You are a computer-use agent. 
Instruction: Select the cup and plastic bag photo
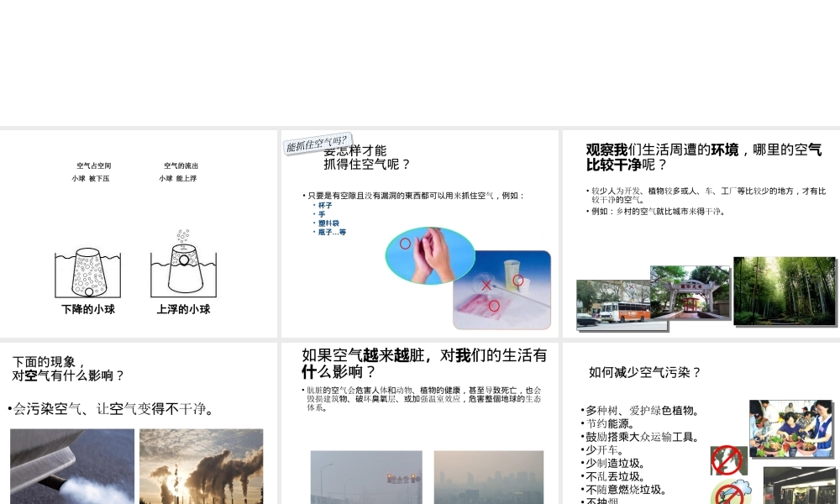pyautogui.click(x=502, y=290)
